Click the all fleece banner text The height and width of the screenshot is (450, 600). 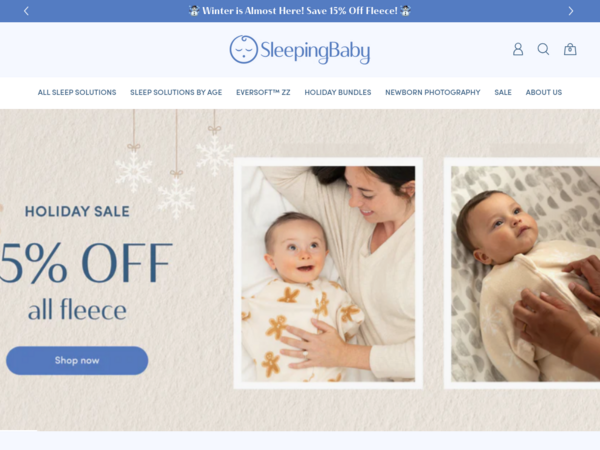coord(77,310)
